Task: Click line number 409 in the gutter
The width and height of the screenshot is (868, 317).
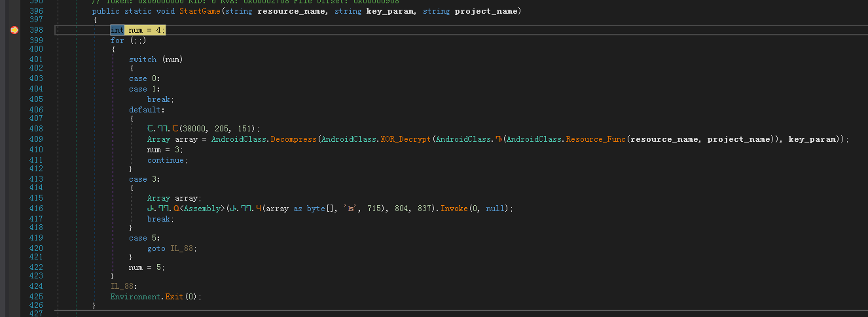Action: tap(36, 139)
